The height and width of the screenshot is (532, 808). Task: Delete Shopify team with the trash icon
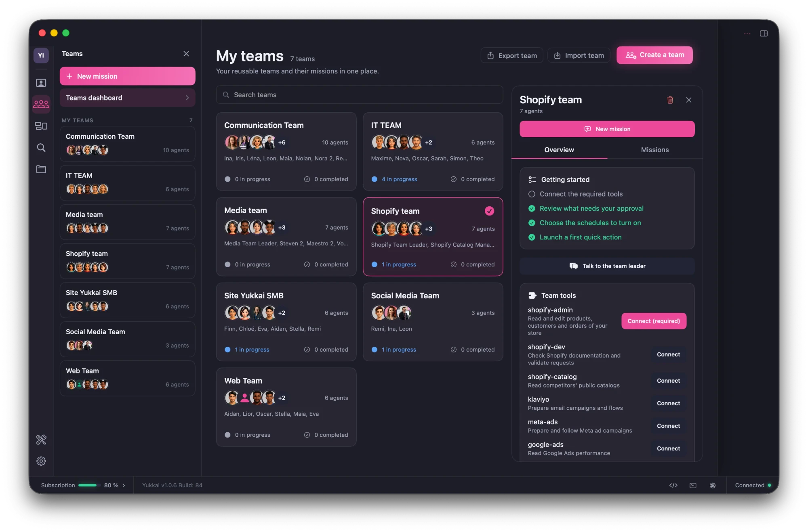click(x=670, y=100)
